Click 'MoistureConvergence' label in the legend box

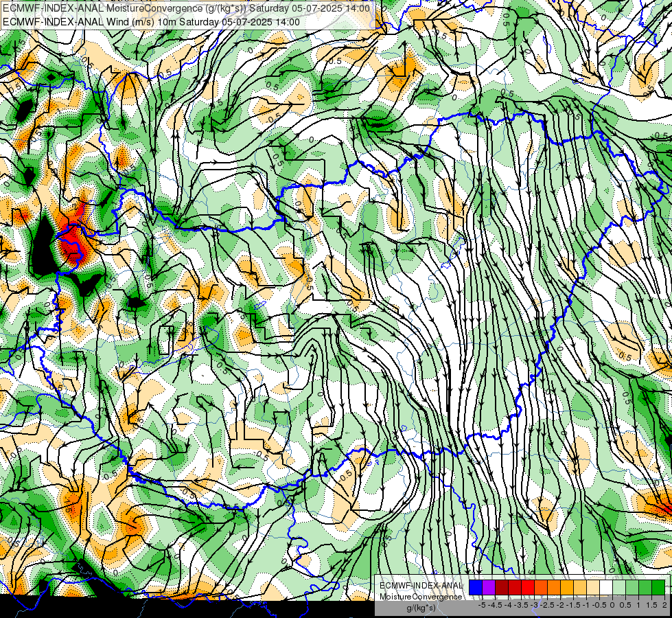tap(421, 597)
